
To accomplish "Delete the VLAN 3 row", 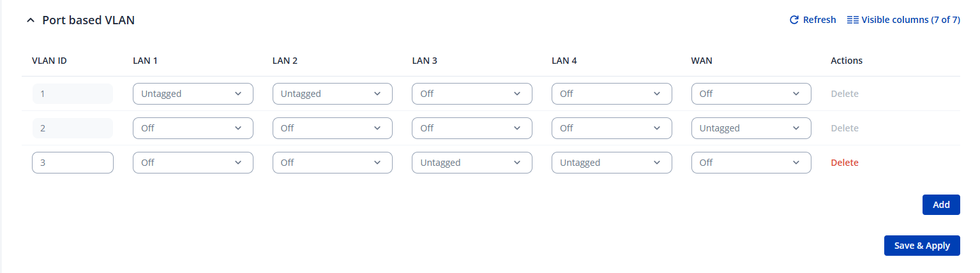I will pyautogui.click(x=844, y=163).
